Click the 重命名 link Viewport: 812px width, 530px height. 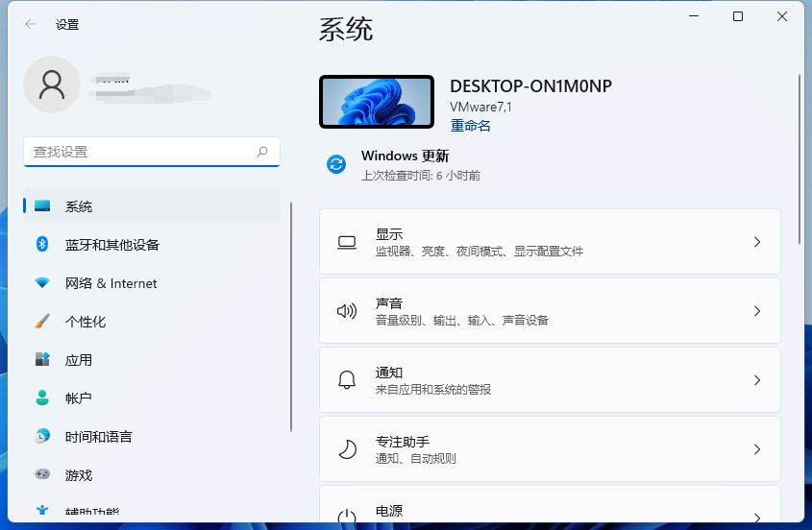pyautogui.click(x=470, y=126)
